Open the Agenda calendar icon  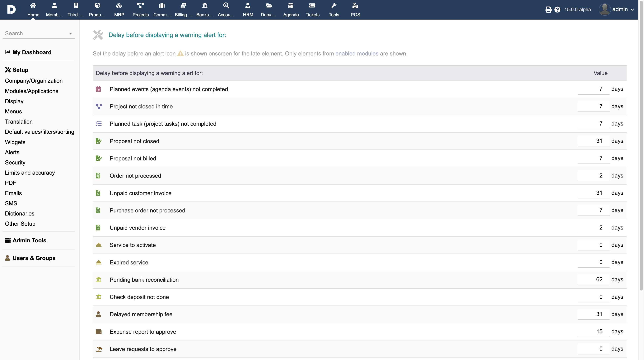(x=291, y=6)
